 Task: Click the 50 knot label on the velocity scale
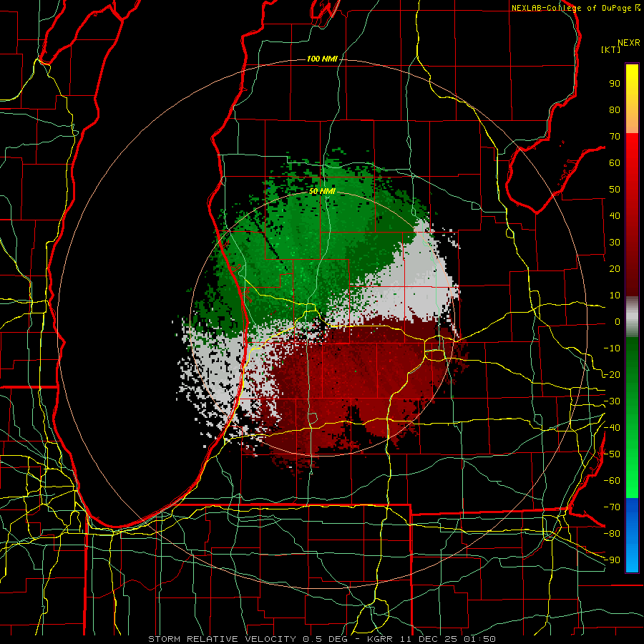(615, 190)
